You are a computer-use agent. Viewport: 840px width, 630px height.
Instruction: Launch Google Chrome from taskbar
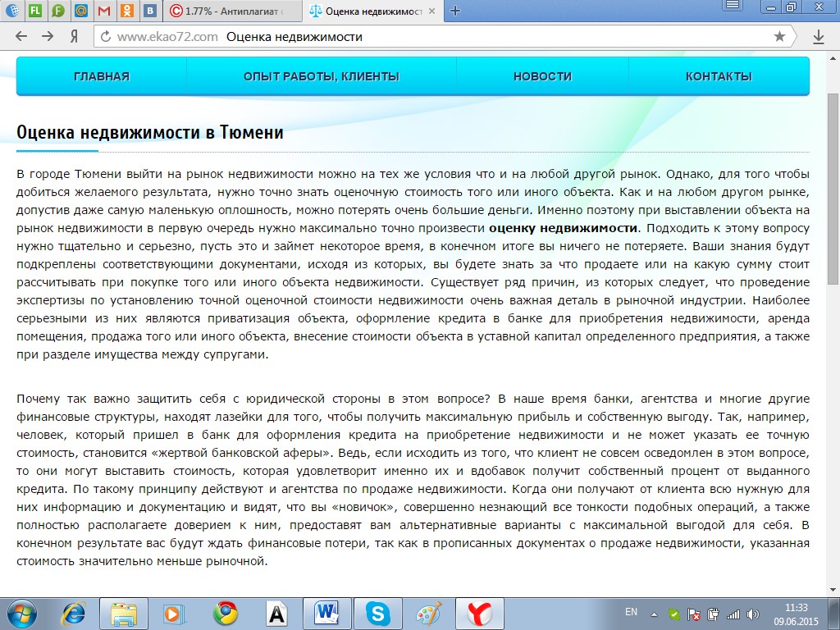[x=225, y=614]
